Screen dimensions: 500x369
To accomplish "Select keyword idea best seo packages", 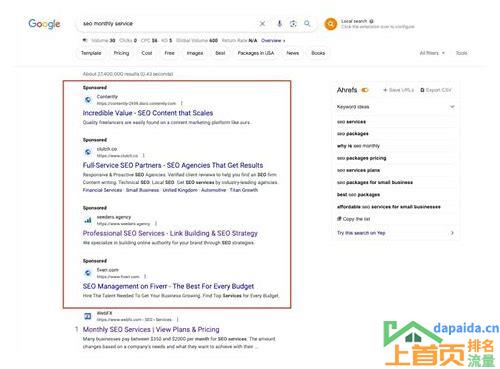I will click(358, 194).
